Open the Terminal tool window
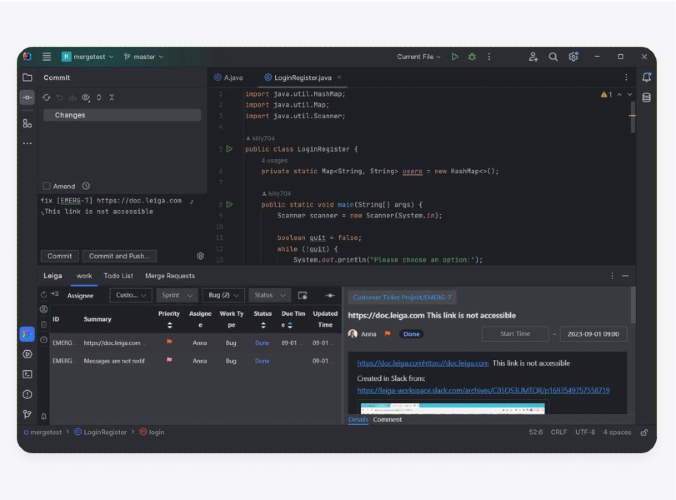Screen dimensions: 676x500 [27, 374]
